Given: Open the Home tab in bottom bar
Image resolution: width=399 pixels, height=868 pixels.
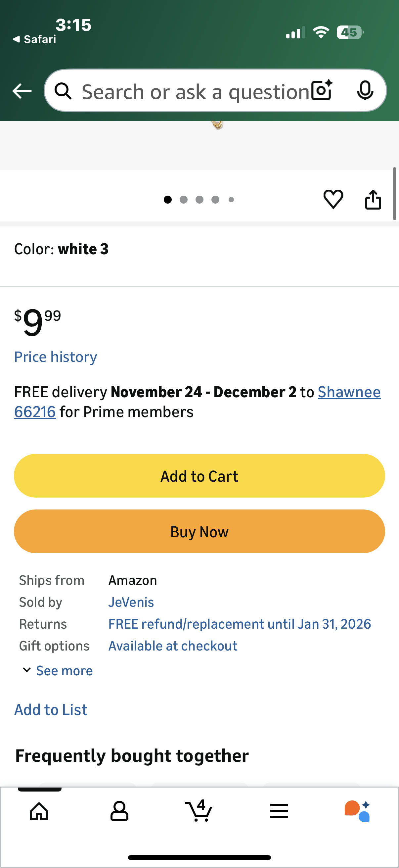Looking at the screenshot, I should pyautogui.click(x=39, y=811).
